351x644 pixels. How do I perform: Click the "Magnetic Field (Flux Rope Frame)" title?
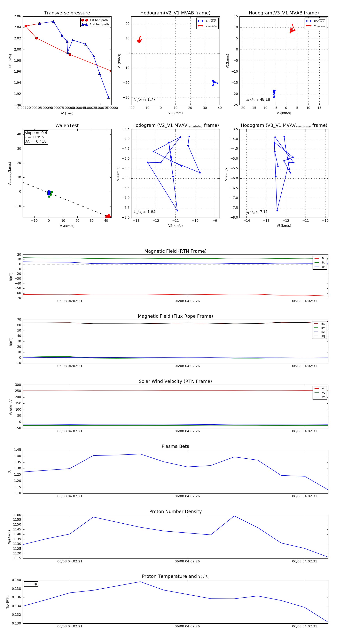pos(175,316)
